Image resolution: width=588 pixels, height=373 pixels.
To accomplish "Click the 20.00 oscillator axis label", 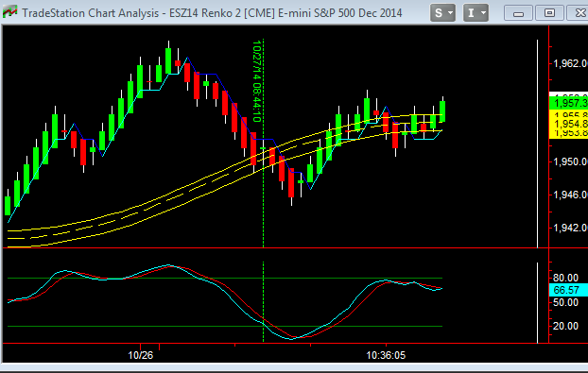I will point(565,326).
